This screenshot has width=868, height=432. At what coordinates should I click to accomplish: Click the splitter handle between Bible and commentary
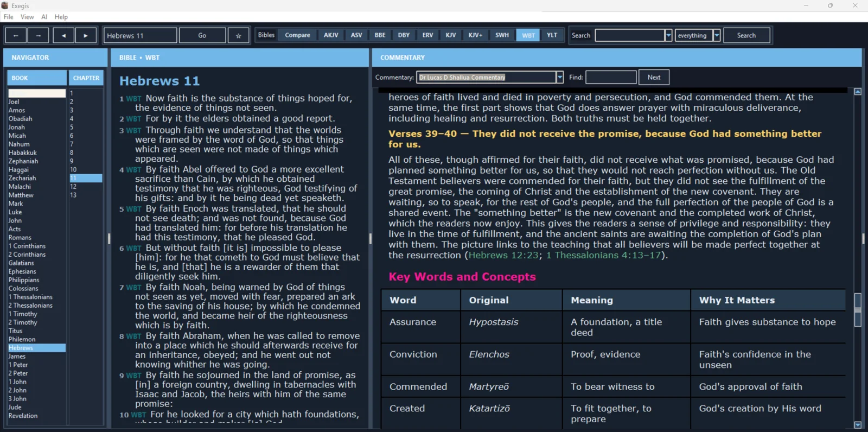click(371, 238)
